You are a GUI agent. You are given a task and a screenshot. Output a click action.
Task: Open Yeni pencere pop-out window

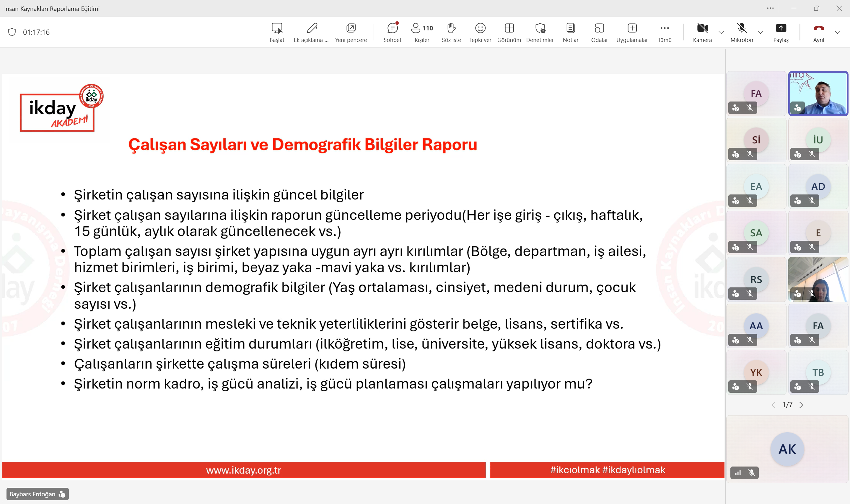click(351, 32)
